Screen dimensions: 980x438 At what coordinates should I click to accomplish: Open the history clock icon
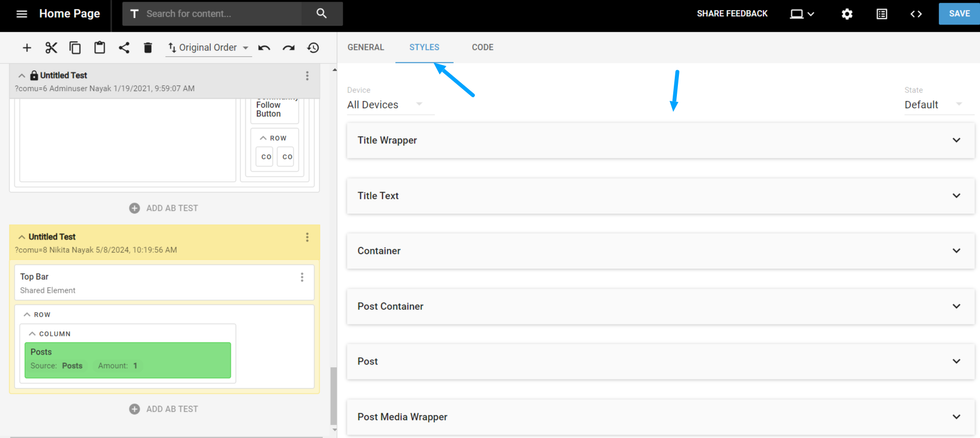[x=313, y=48]
